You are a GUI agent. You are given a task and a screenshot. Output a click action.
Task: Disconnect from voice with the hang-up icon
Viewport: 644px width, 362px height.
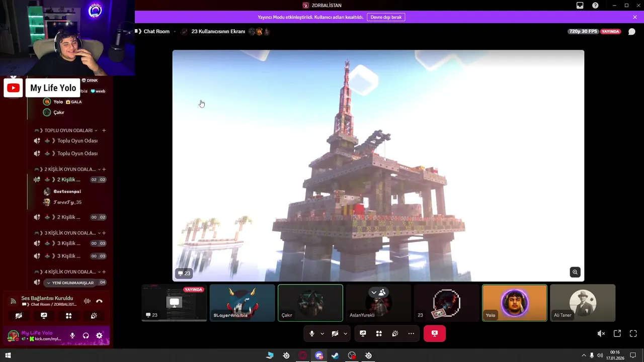click(x=99, y=301)
